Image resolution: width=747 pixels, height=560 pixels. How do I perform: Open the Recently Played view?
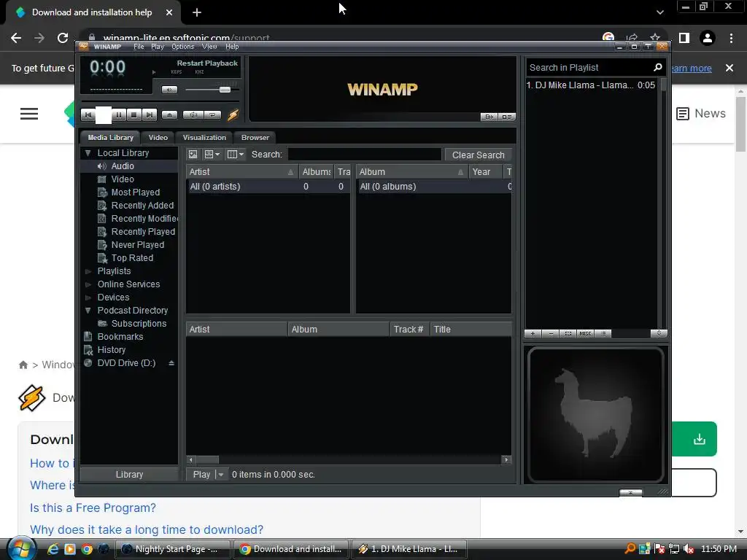click(x=143, y=231)
